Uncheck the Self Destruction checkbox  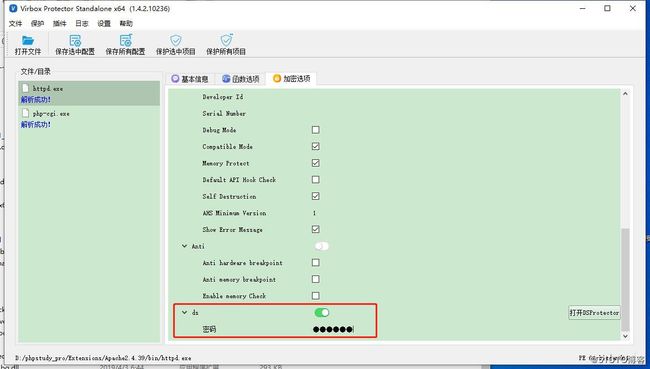pyautogui.click(x=315, y=196)
